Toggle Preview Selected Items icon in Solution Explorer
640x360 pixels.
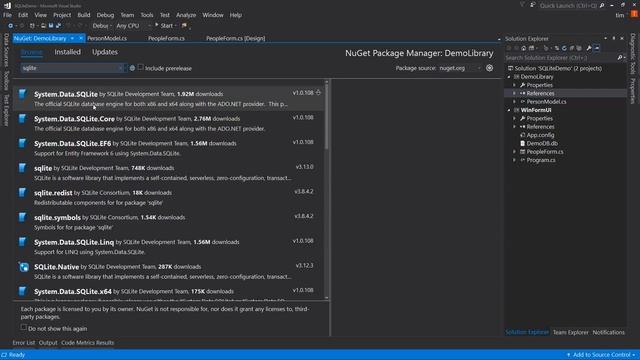[597, 48]
